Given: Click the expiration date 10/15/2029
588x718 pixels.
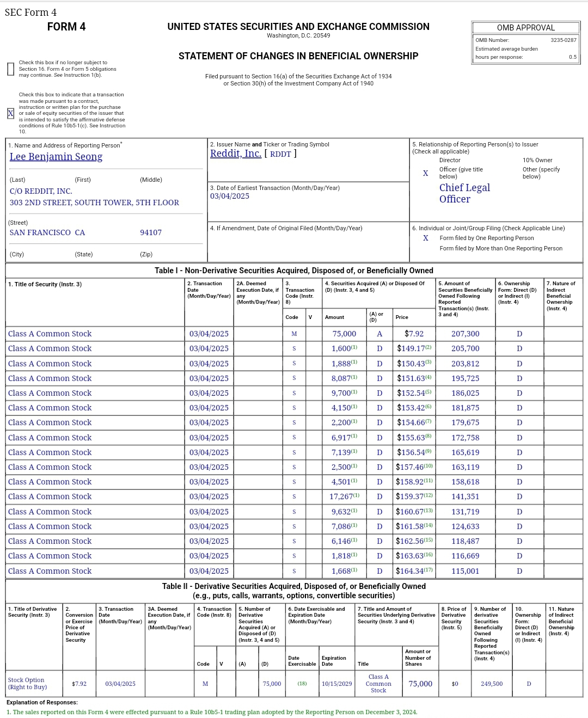Looking at the screenshot, I should (337, 684).
